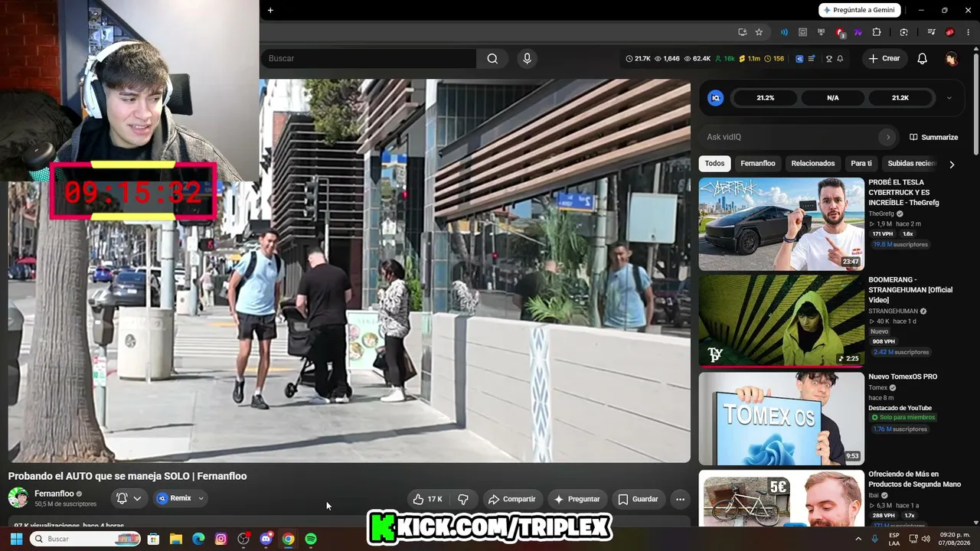
Task: Click the Compartir button
Action: coord(511,499)
